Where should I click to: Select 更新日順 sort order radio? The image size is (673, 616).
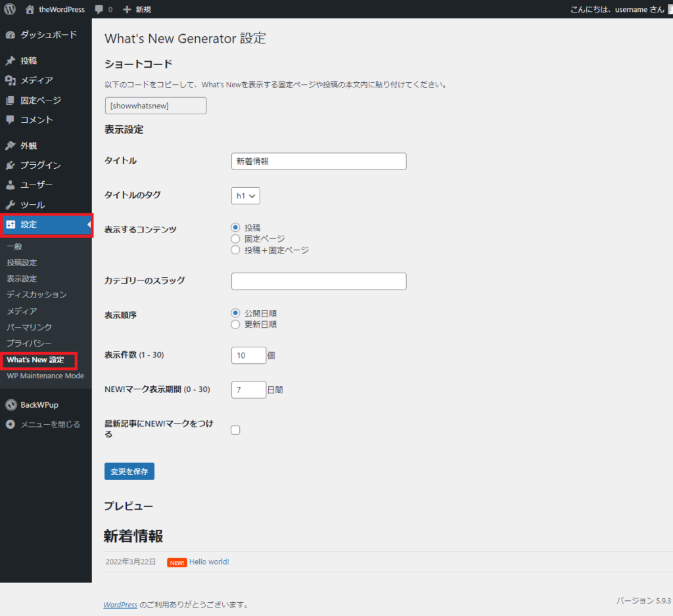coord(235,324)
